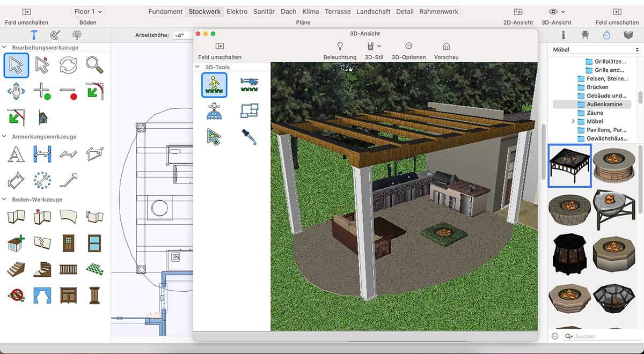
Task: Switch to the Elektro plan tab
Action: tap(237, 12)
